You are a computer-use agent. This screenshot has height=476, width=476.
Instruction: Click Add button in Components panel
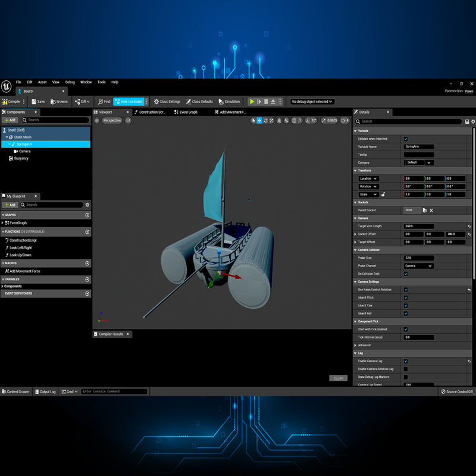coord(10,120)
